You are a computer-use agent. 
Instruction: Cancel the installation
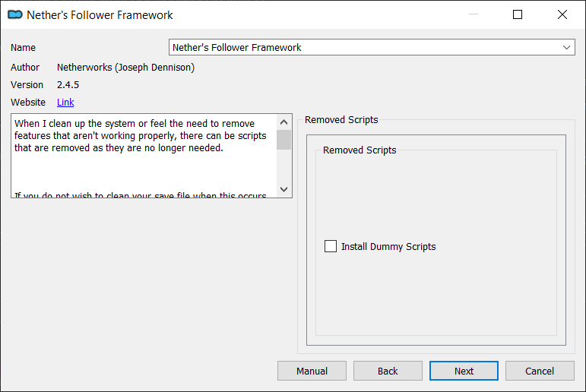pyautogui.click(x=540, y=371)
